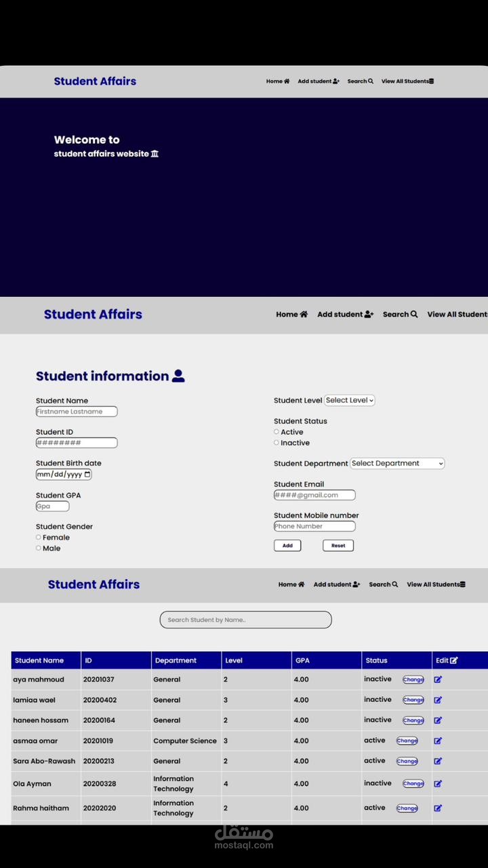This screenshot has height=868, width=488.
Task: Open the Select Department dropdown
Action: pyautogui.click(x=397, y=464)
